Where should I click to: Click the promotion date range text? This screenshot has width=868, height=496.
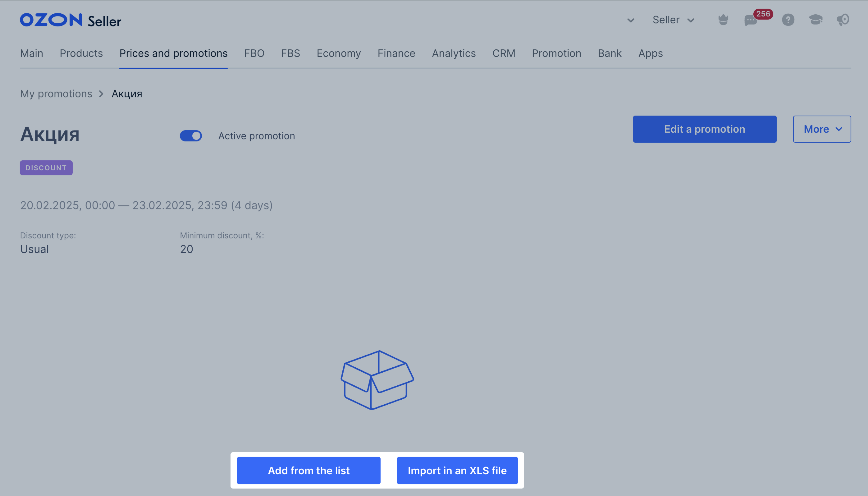(146, 205)
